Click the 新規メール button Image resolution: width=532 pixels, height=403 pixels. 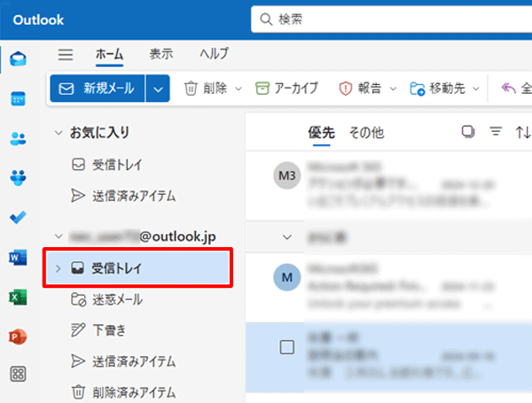point(98,89)
